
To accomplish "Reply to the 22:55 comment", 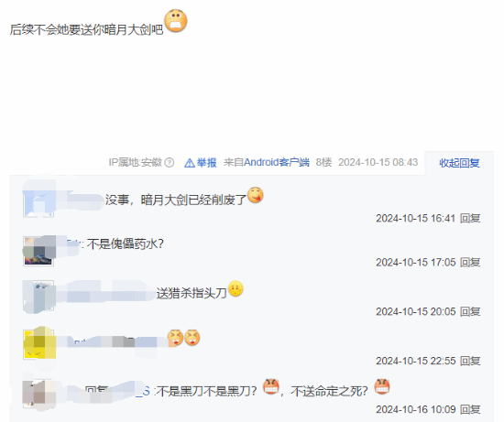I will point(470,361).
